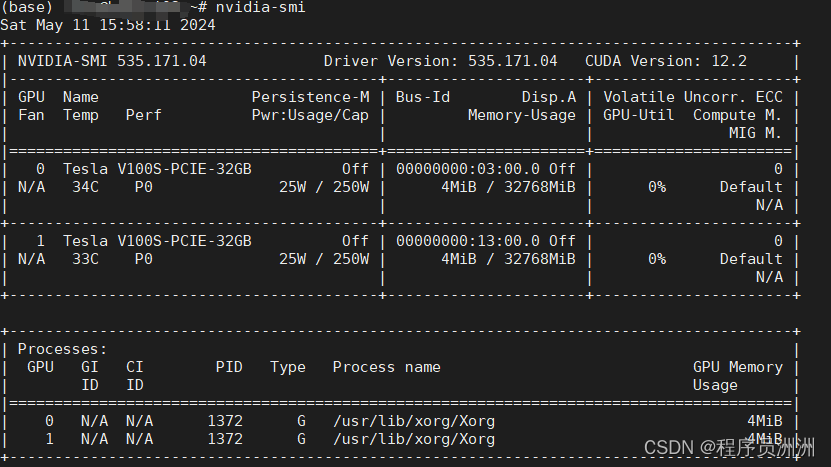Viewport: 831px width, 467px height.
Task: Click the PID column header
Action: click(229, 367)
